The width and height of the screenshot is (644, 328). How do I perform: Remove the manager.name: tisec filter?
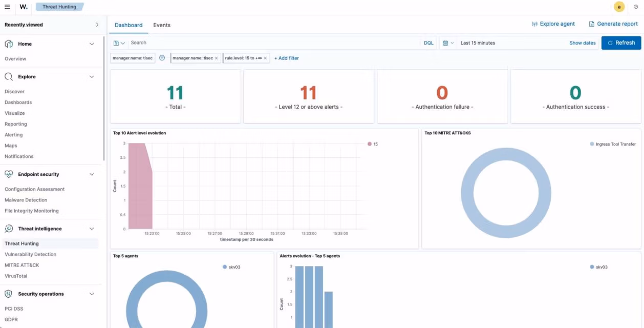tap(216, 58)
